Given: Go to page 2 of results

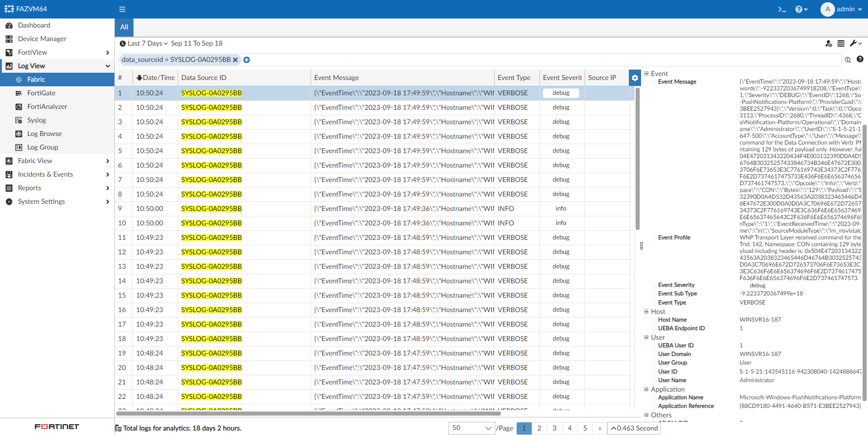Looking at the screenshot, I should click(x=539, y=428).
